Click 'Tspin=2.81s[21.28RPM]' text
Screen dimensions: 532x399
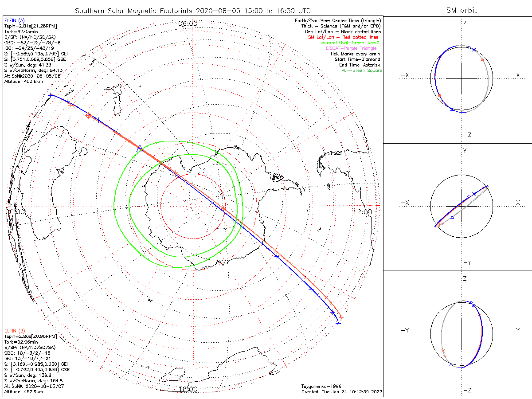click(30, 27)
